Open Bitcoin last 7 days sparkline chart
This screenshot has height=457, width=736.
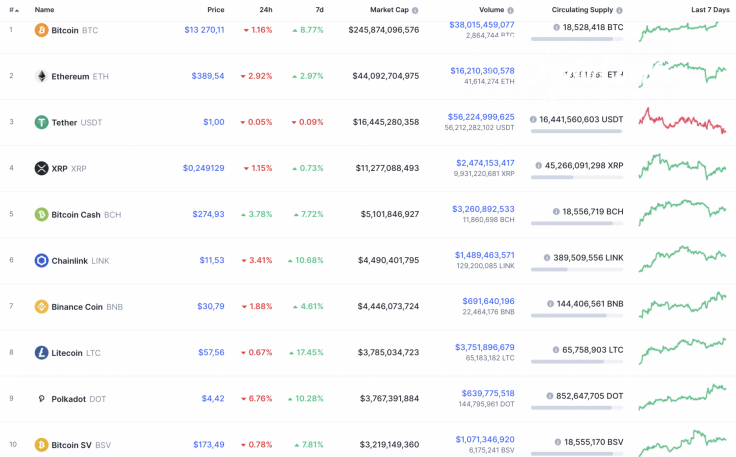coord(681,31)
